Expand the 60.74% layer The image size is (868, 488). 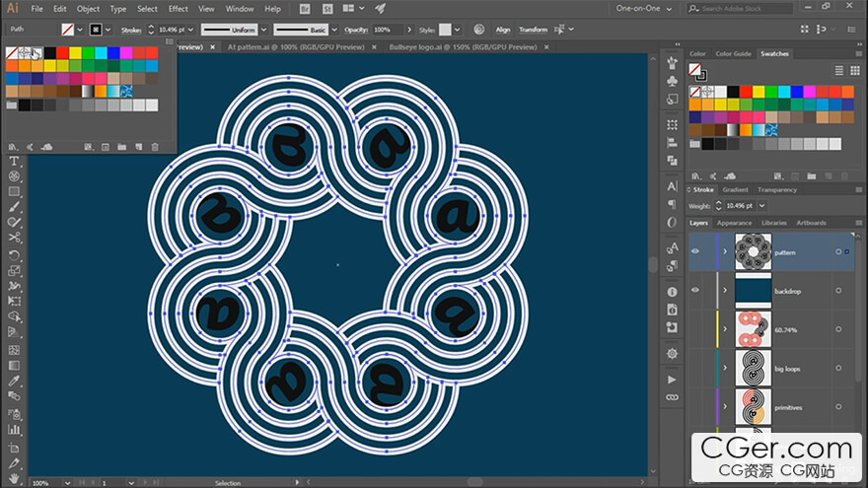click(x=725, y=329)
